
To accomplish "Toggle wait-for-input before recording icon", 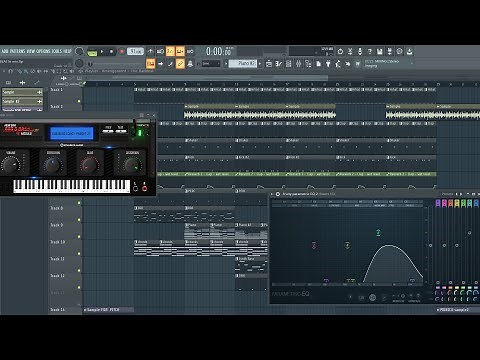I will [160, 51].
